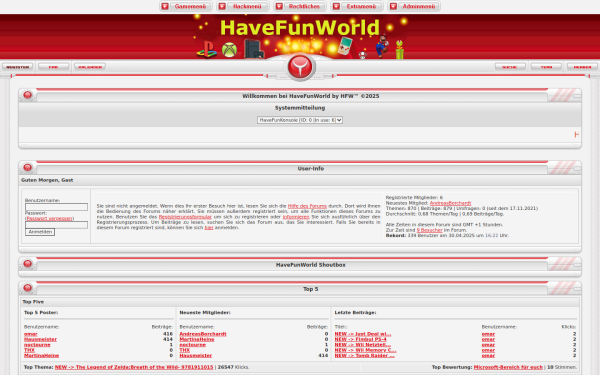Click the hier link to log in
Image resolution: width=600 pixels, height=375 pixels.
[209, 228]
